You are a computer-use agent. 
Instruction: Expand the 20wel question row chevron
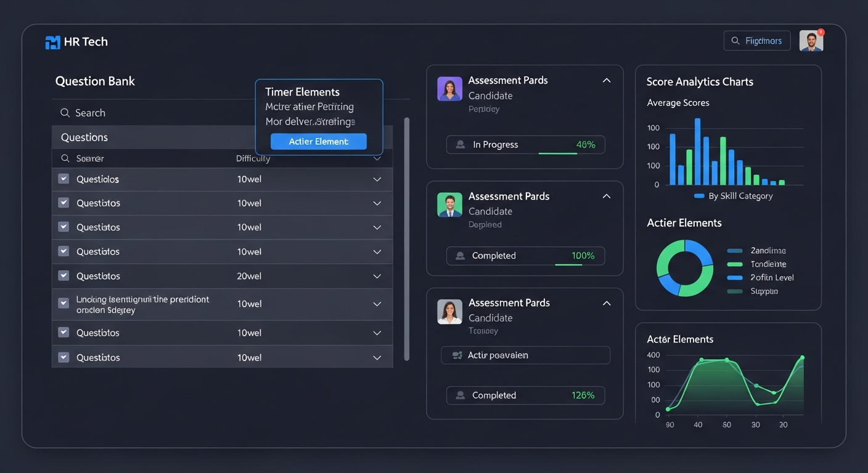[x=377, y=277]
